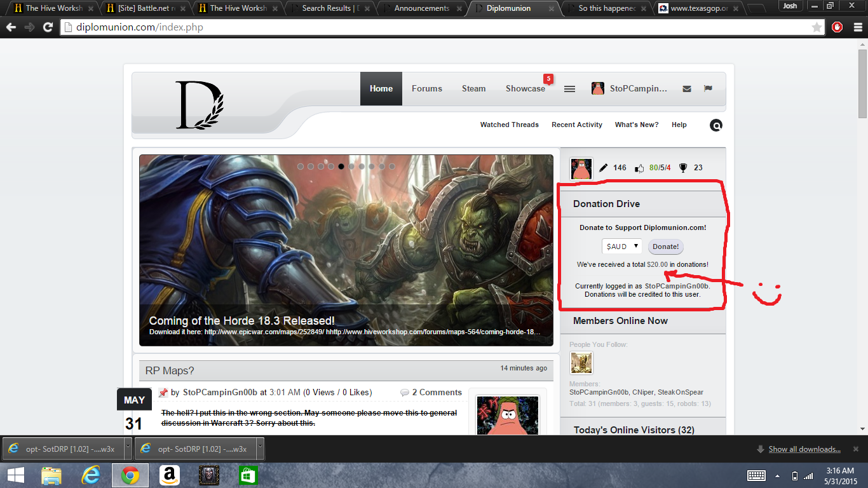Viewport: 868px width, 488px height.
Task: Open the touch keyboard tray icon
Action: (x=756, y=475)
